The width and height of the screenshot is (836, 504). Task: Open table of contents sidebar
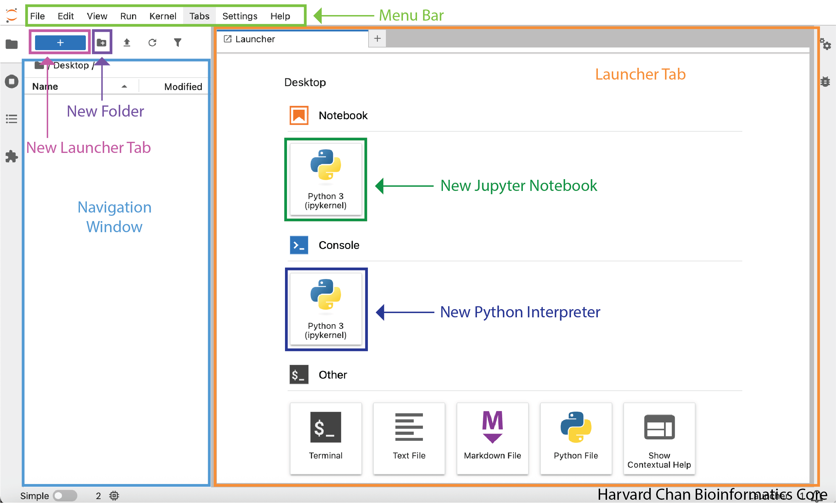11,119
